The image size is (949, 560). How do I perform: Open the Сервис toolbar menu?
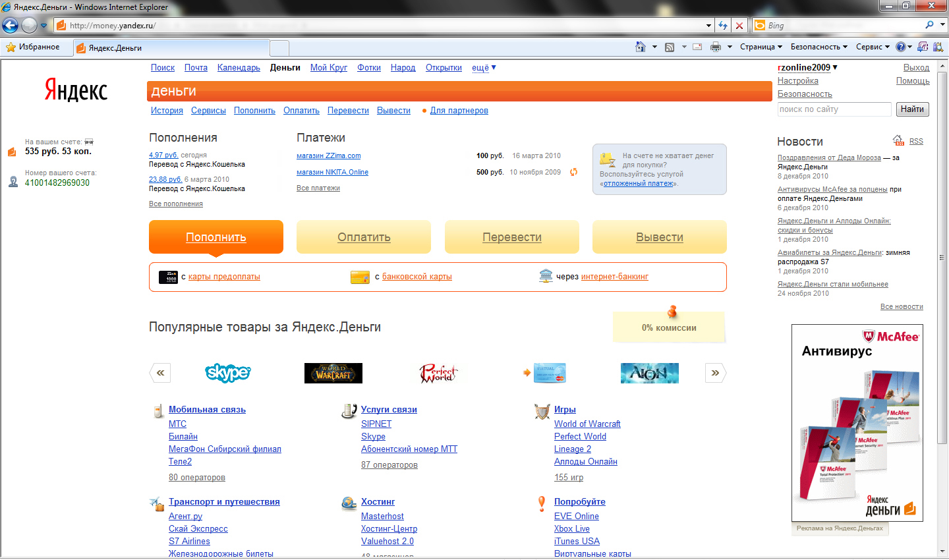(873, 47)
